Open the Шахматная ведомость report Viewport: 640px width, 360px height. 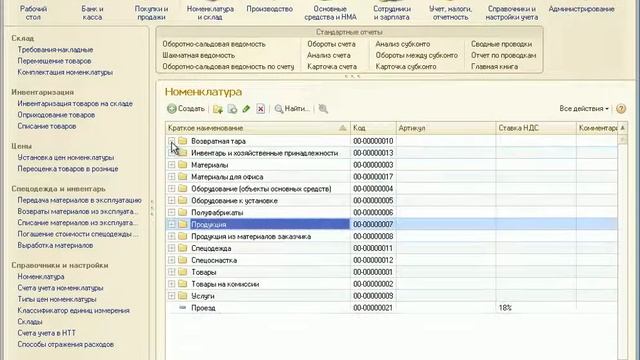coord(198,55)
